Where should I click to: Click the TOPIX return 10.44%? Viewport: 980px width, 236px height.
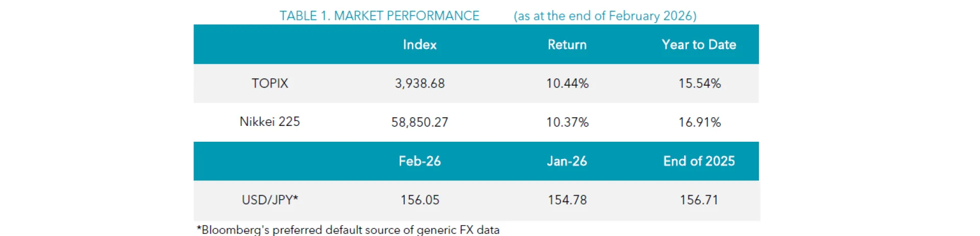pyautogui.click(x=567, y=84)
